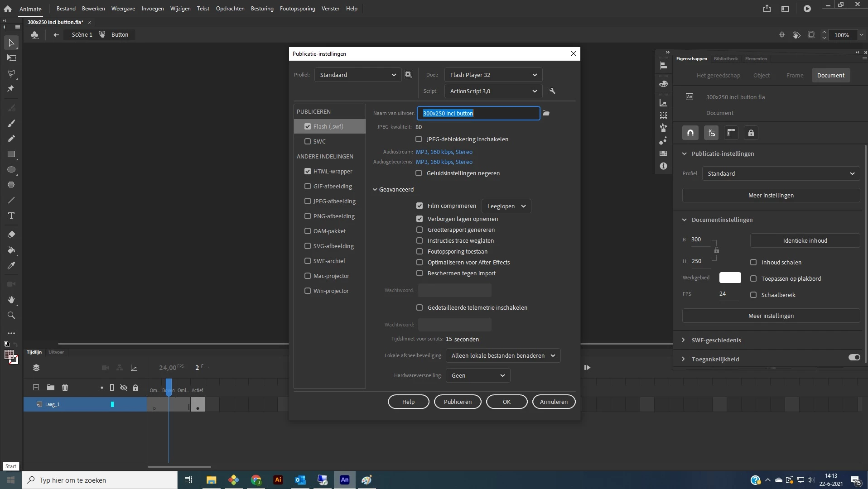This screenshot has width=868, height=489.
Task: Open Animate from Windows taskbar
Action: 345,480
